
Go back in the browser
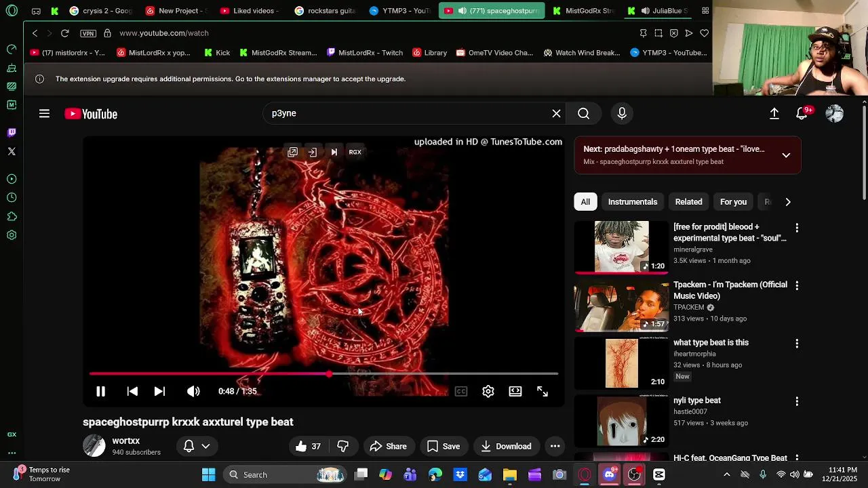coord(35,33)
